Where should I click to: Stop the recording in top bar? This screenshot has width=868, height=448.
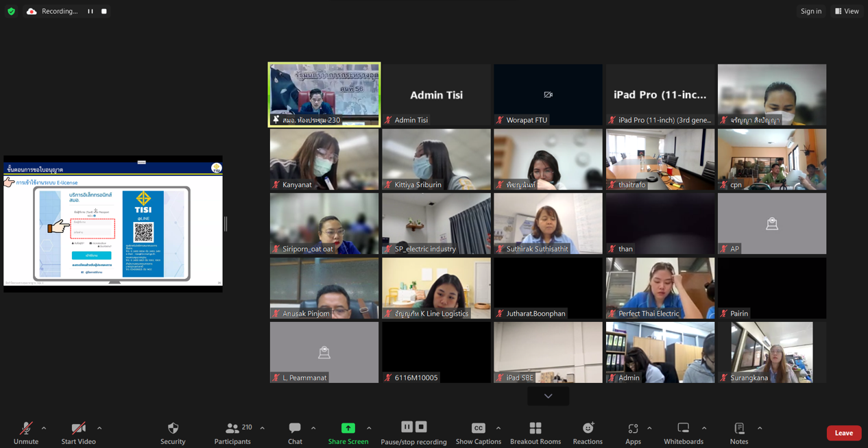click(104, 11)
